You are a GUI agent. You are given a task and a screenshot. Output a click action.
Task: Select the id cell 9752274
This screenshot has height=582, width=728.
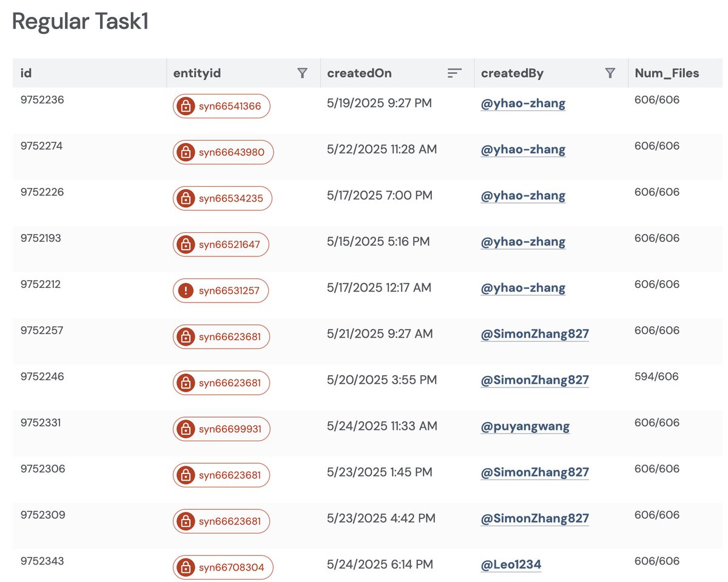(42, 145)
